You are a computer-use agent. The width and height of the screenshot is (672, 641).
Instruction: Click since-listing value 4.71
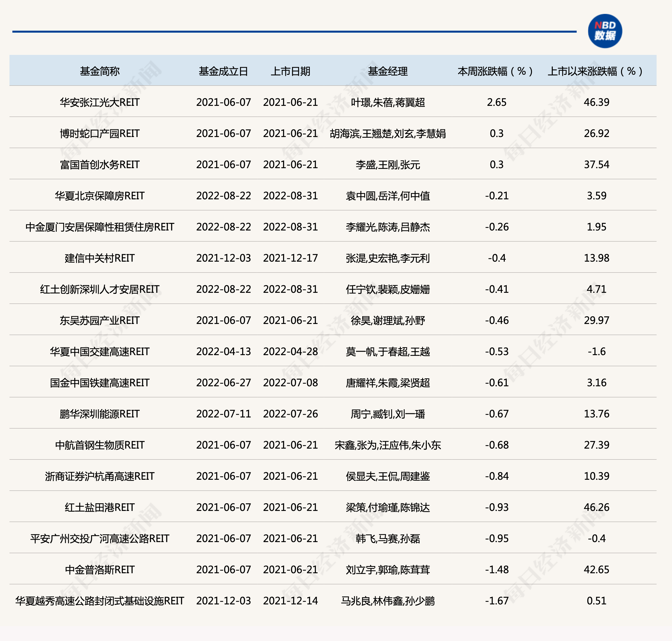[x=597, y=289]
